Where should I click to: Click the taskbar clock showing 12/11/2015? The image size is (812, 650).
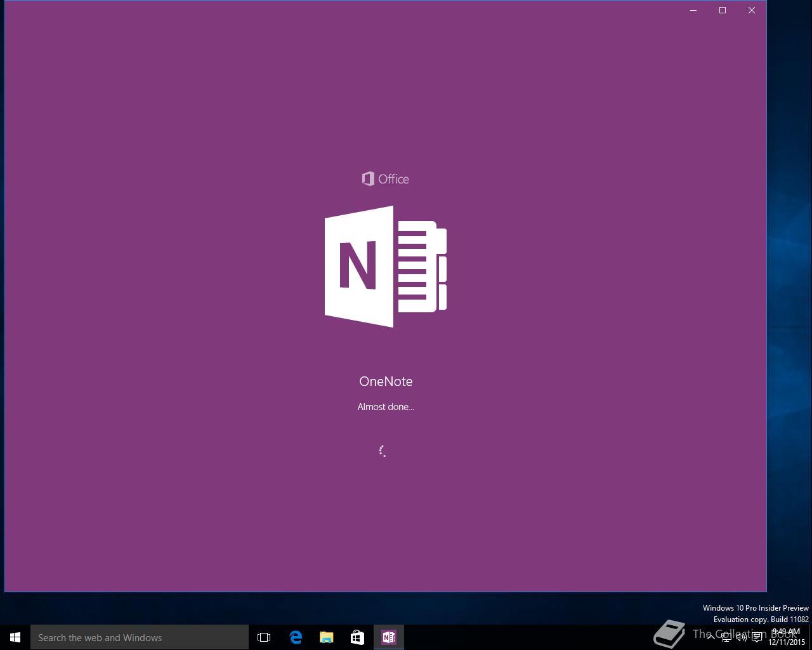[786, 637]
